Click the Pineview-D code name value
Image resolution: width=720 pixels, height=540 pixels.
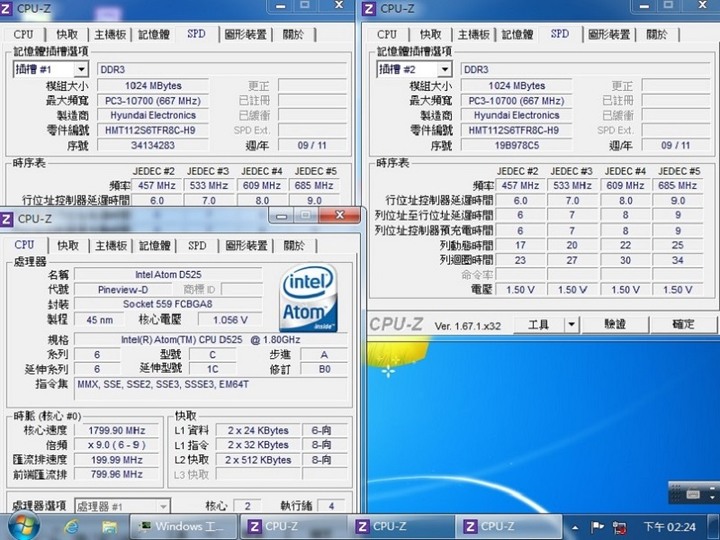pos(123,290)
